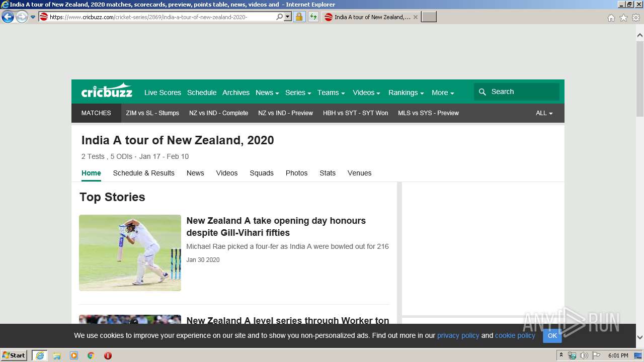Image resolution: width=644 pixels, height=362 pixels.
Task: Expand the News dropdown menu
Action: pyautogui.click(x=267, y=93)
